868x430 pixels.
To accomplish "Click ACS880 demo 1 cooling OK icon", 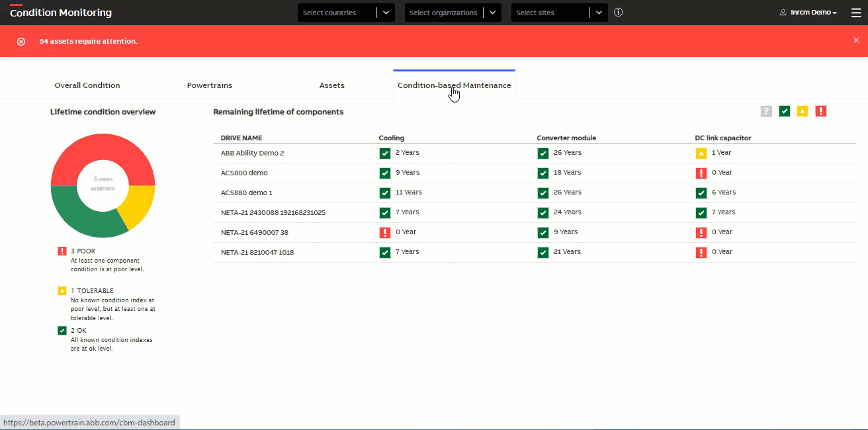I will 385,193.
